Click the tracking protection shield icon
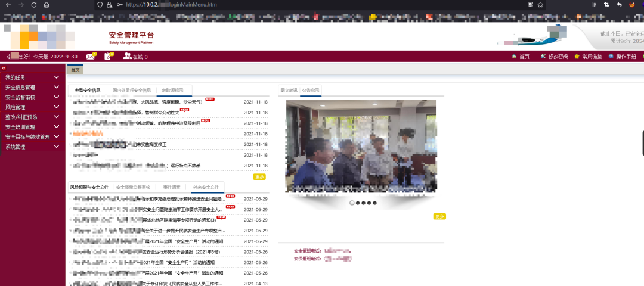The width and height of the screenshot is (644, 286). tap(100, 5)
